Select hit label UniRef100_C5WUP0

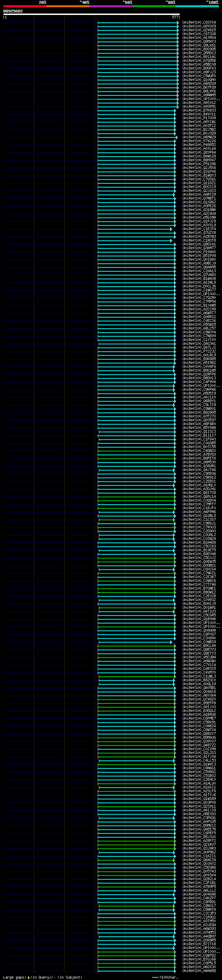199,76
